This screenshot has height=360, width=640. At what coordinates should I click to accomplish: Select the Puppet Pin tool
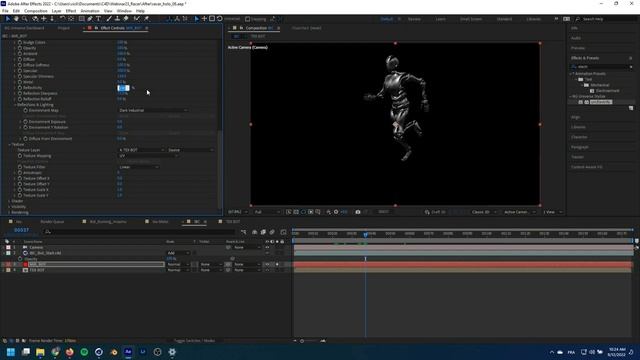[x=146, y=19]
